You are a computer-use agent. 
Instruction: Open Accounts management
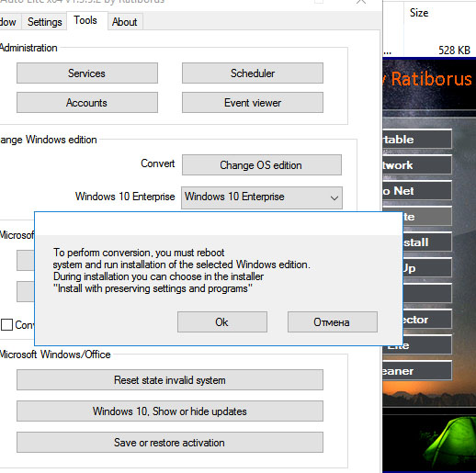87,103
